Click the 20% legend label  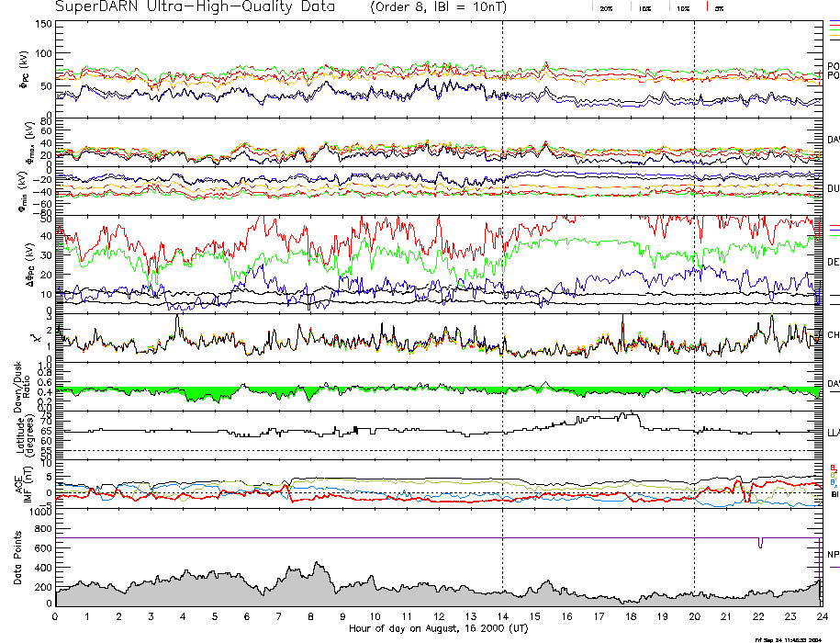click(606, 7)
